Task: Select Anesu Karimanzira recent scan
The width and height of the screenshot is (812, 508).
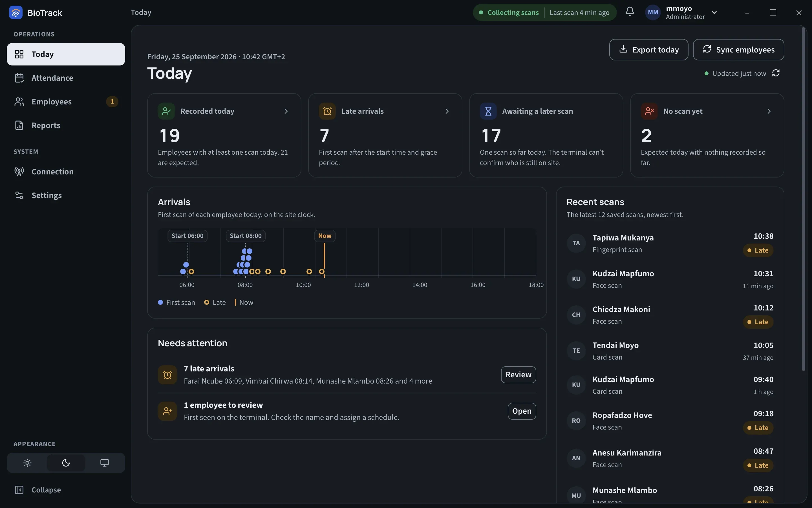Action: pos(670,458)
